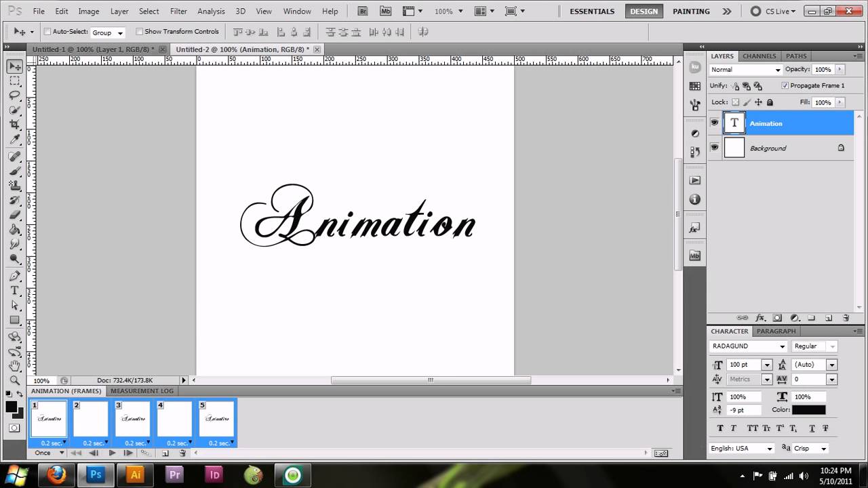This screenshot has height=488, width=868.
Task: Choose the Rectangular Marquee tool
Action: click(14, 81)
